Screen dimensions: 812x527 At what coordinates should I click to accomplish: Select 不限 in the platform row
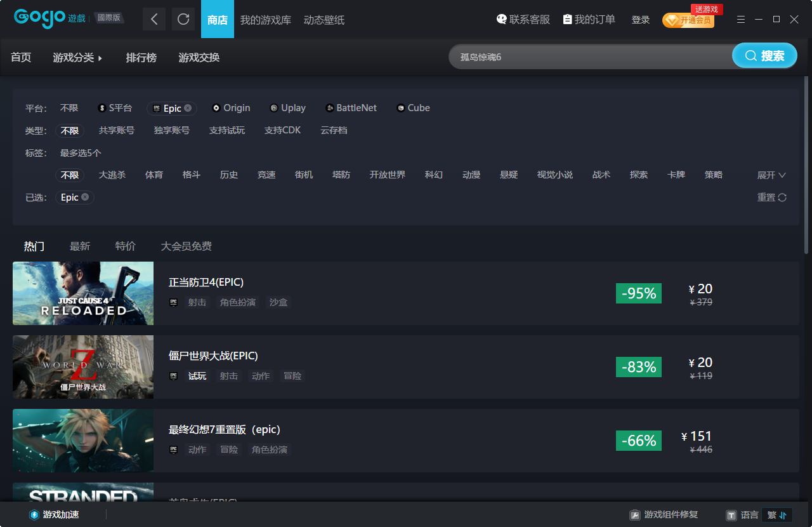click(x=69, y=108)
